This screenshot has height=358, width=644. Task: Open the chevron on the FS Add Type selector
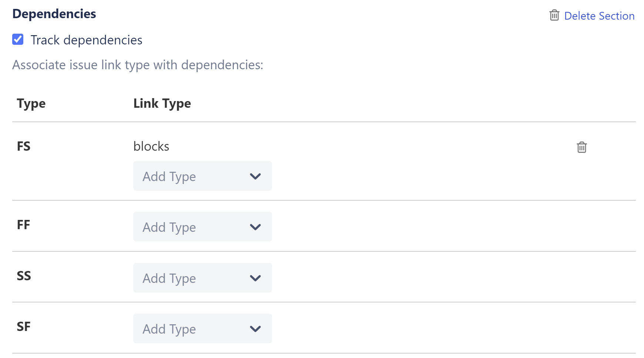[x=255, y=176]
